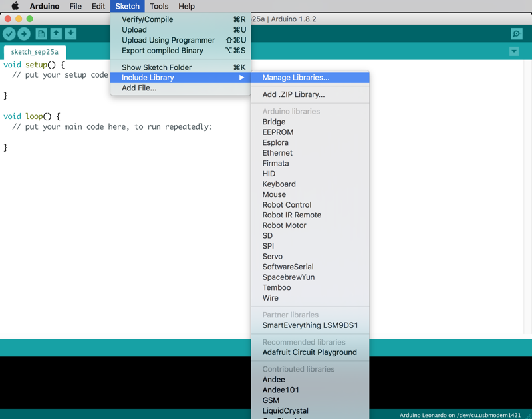The height and width of the screenshot is (419, 532).
Task: Switch to the sketch_sep25a tab
Action: click(35, 52)
